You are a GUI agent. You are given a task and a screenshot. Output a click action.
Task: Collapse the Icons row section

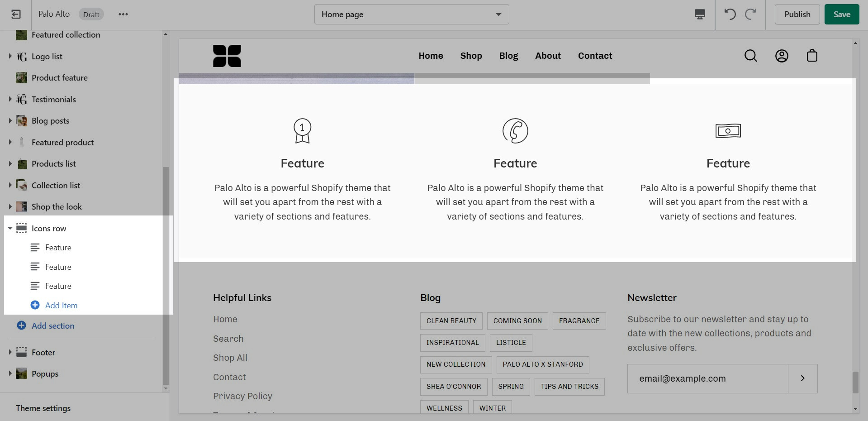point(10,228)
